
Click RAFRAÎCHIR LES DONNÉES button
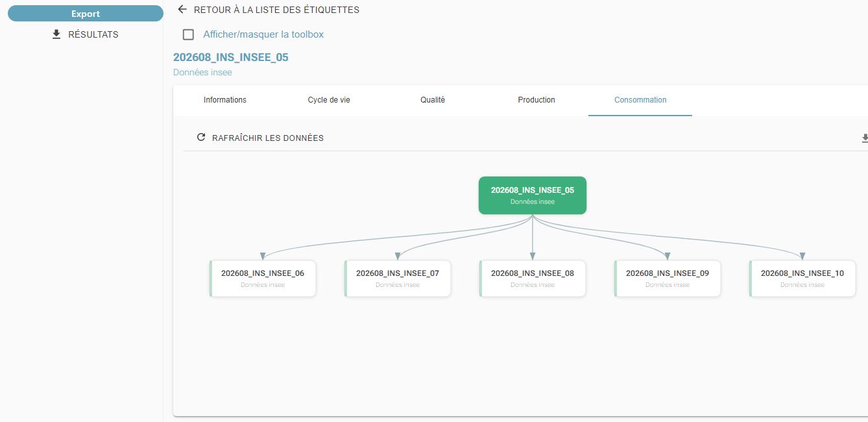click(x=260, y=138)
